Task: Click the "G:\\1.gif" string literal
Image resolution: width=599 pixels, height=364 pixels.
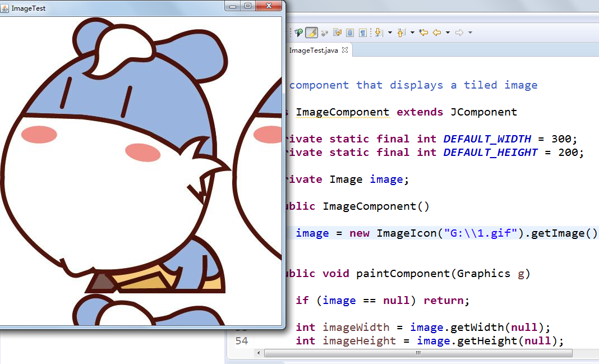Action: tap(481, 233)
